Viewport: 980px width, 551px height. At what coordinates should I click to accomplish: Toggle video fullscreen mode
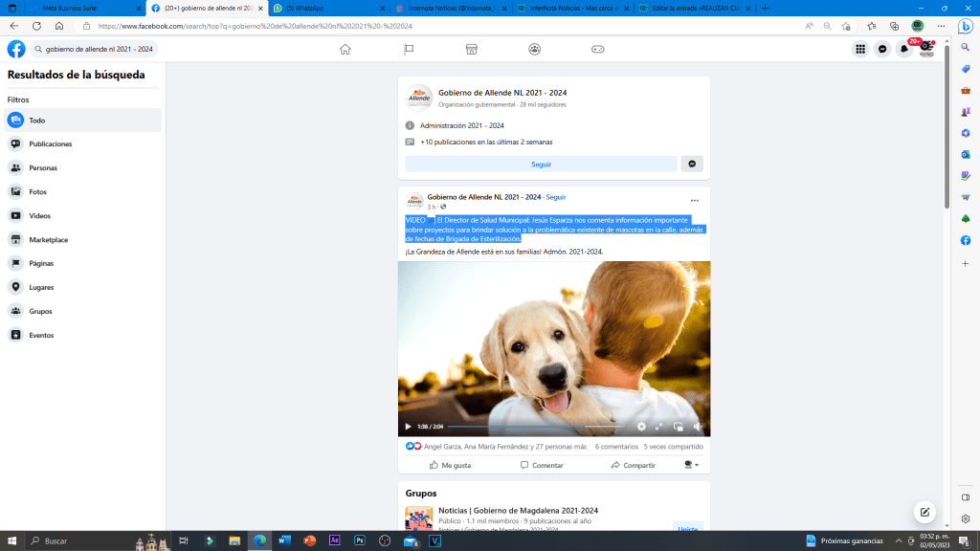(658, 427)
